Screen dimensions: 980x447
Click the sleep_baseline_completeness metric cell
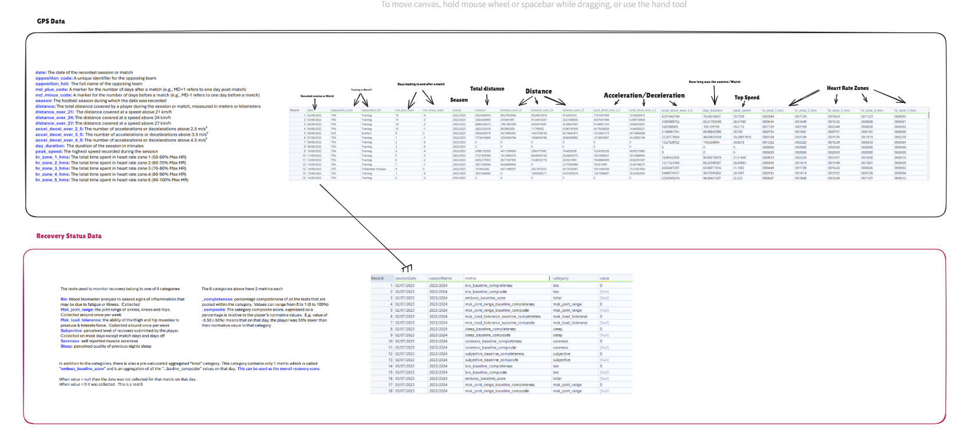coord(490,329)
